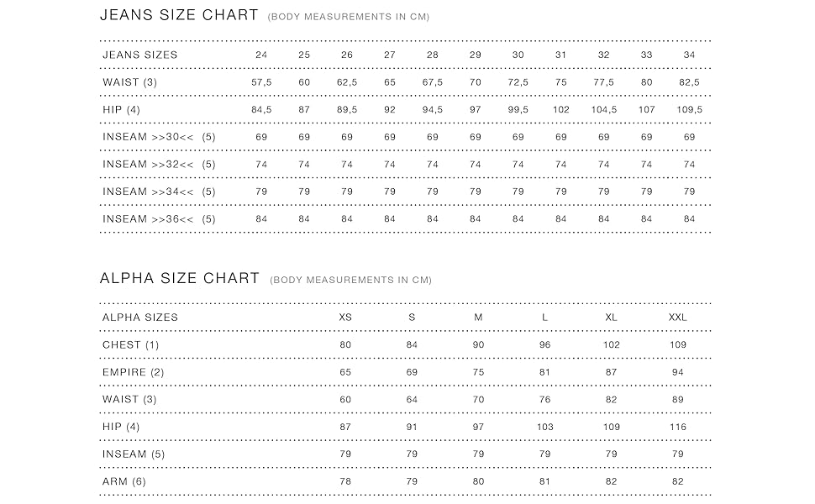This screenshot has height=504, width=815.
Task: Click waist value 57,5 for size 24
Action: [261, 82]
